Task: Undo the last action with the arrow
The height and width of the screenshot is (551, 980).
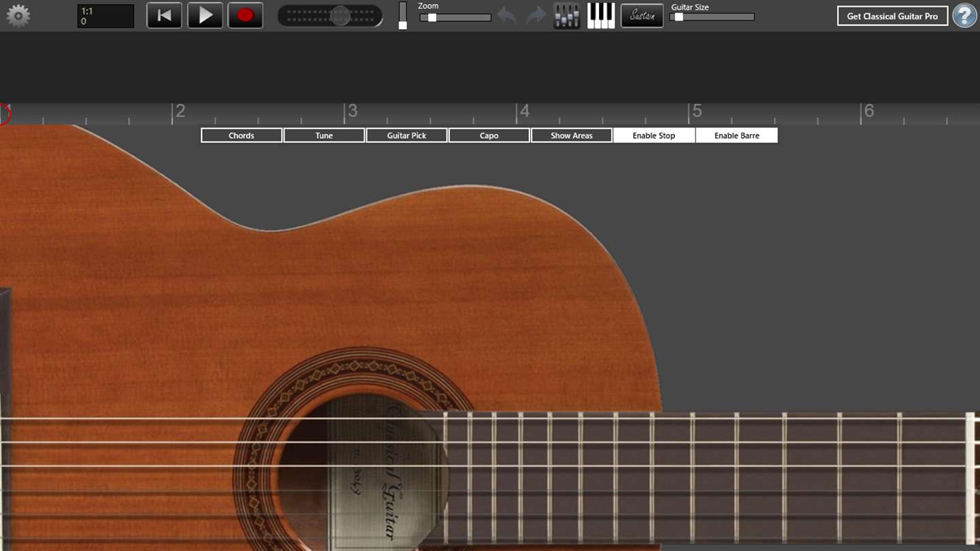Action: coord(507,16)
